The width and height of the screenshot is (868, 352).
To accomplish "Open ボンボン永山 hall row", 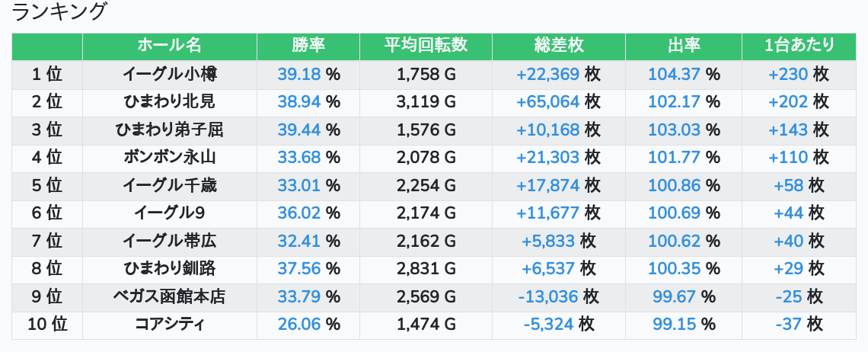I will click(x=169, y=158).
